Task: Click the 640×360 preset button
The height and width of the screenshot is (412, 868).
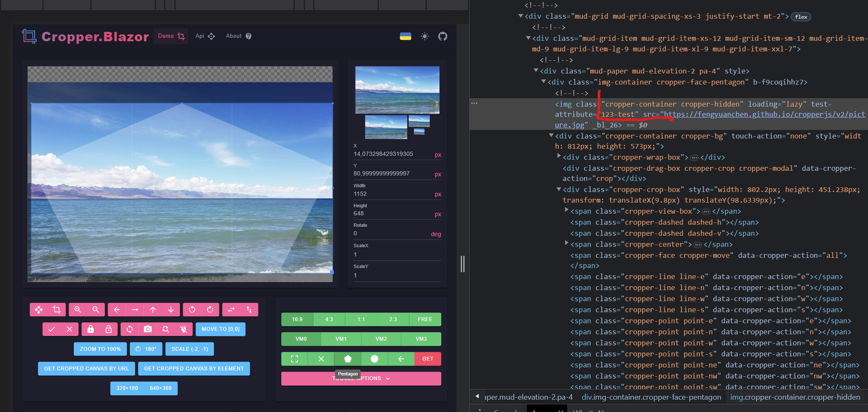Action: [161, 388]
